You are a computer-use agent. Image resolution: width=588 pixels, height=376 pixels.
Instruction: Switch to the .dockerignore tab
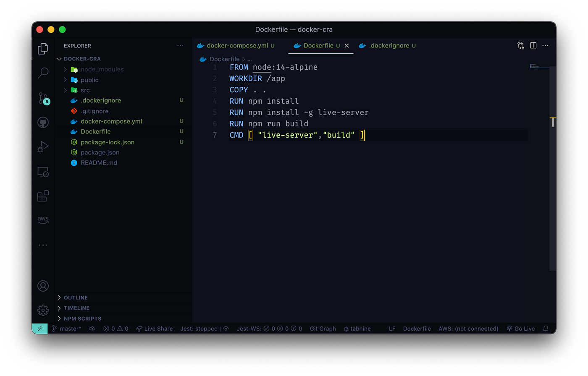[x=387, y=46]
